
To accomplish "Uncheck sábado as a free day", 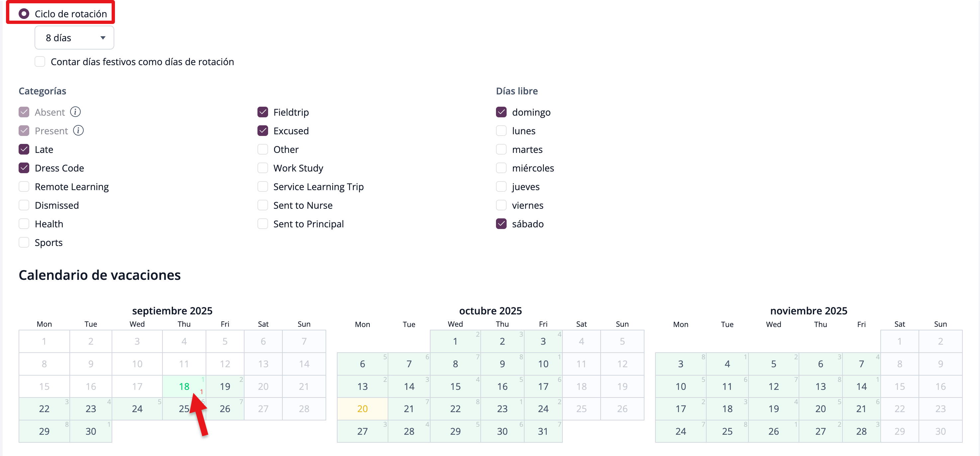I will point(501,224).
